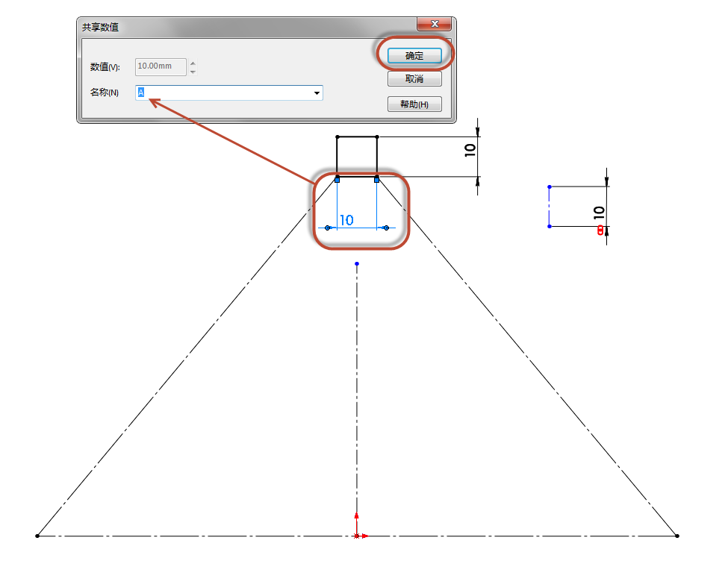728x561 pixels.
Task: Confirm with the 确定 button
Action: (414, 56)
